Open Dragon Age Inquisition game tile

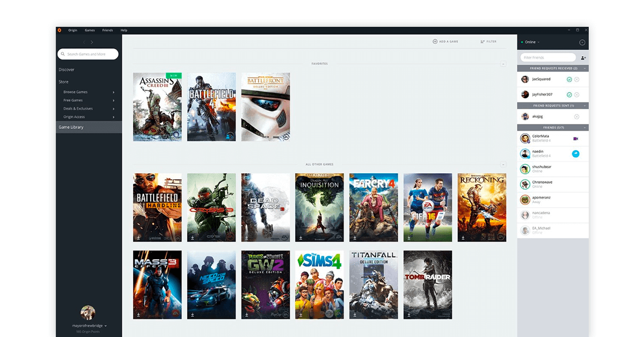click(x=320, y=208)
